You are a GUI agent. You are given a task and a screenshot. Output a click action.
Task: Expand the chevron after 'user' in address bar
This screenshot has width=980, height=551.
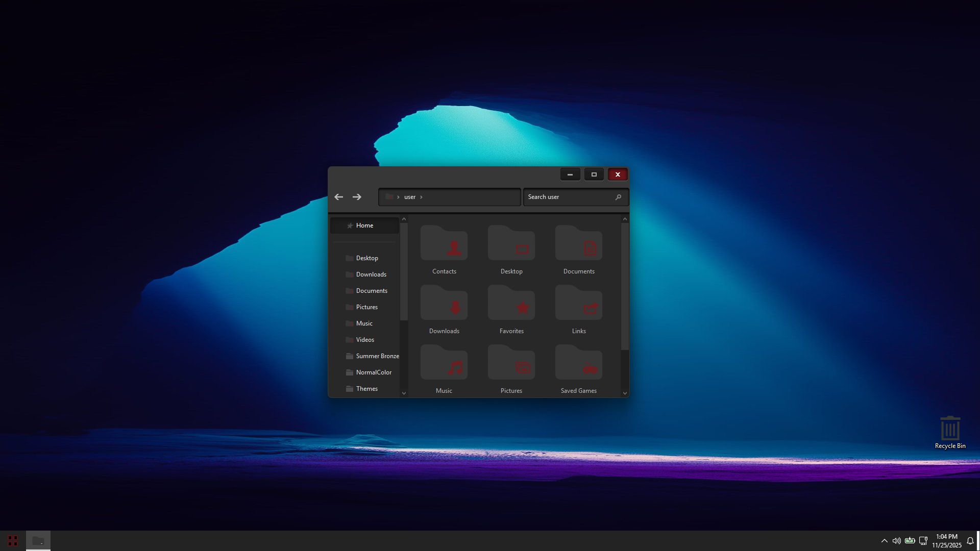[x=421, y=197]
